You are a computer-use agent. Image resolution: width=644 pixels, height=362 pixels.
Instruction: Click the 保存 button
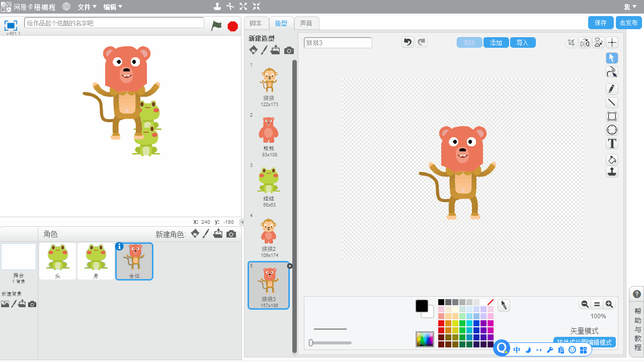tap(600, 23)
